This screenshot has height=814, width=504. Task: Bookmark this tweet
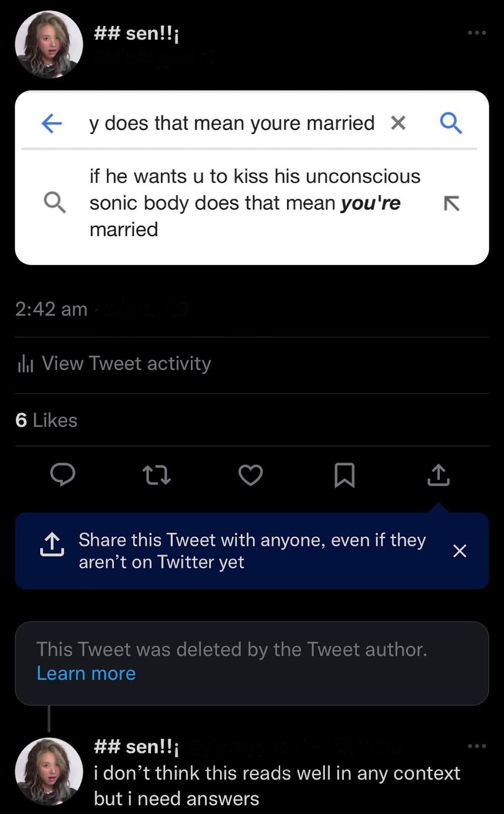(344, 475)
